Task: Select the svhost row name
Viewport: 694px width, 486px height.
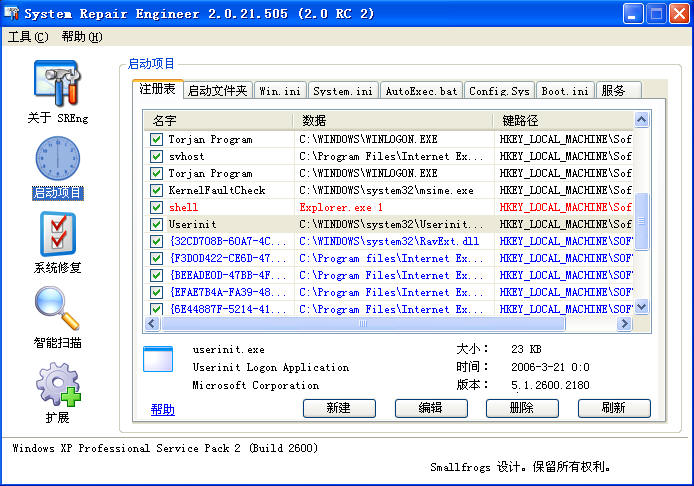Action: [x=186, y=156]
